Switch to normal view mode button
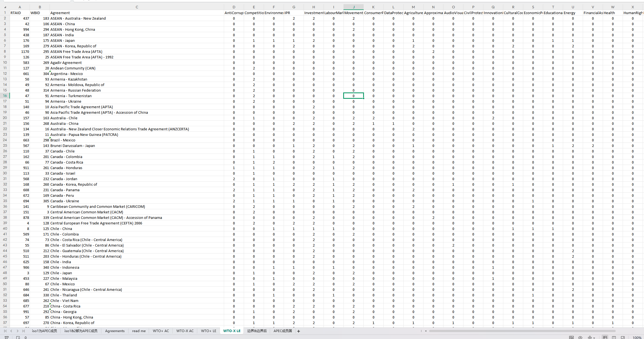Image resolution: width=644 pixels, height=339 pixels. click(605, 337)
